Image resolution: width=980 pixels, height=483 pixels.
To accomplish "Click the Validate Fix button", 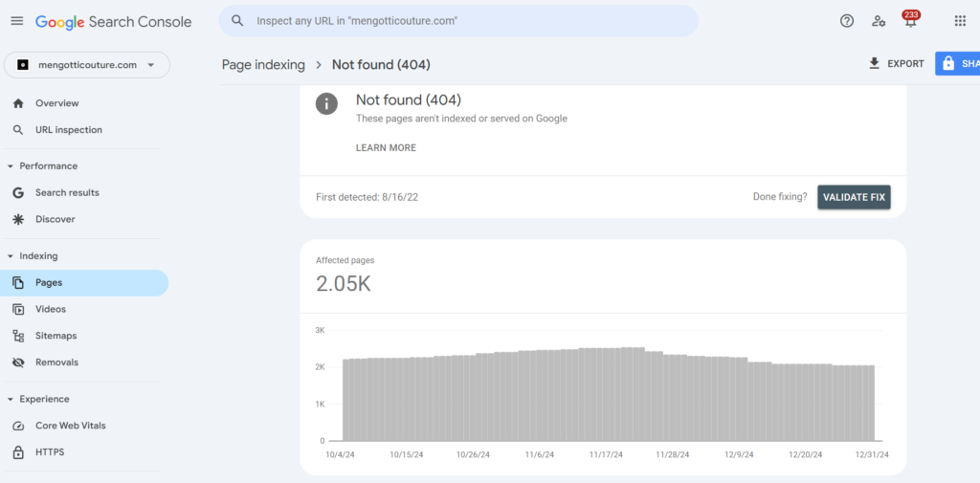I will pyautogui.click(x=854, y=197).
